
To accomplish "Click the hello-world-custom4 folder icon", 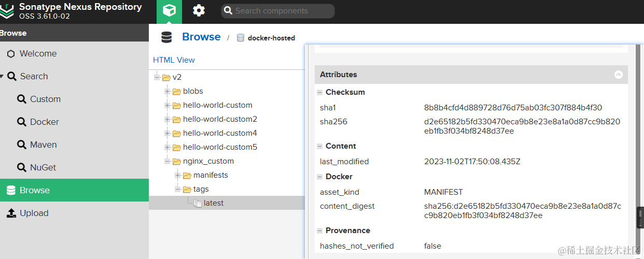I will (177, 134).
